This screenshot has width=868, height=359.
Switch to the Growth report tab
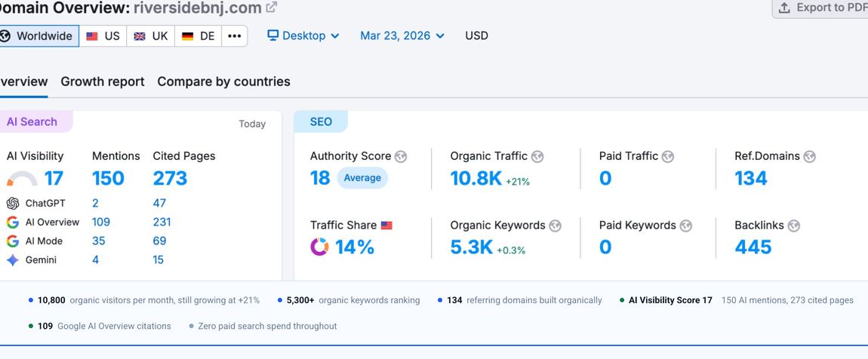(x=103, y=81)
